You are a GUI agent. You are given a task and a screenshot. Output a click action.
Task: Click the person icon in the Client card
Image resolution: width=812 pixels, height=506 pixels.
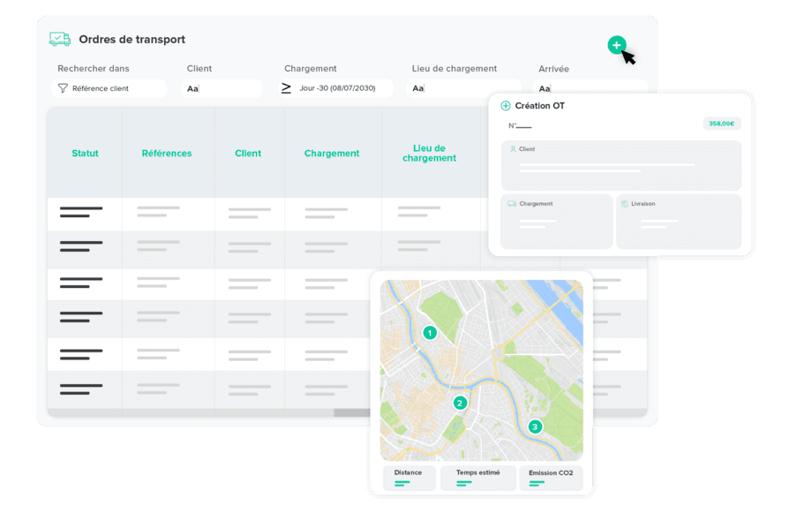tap(513, 149)
